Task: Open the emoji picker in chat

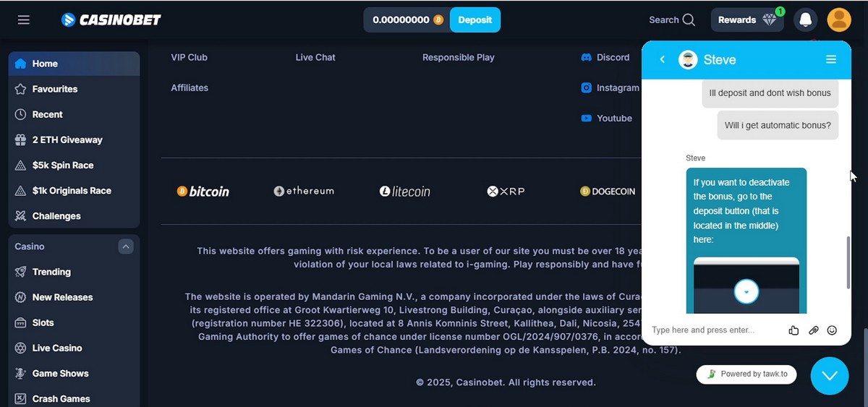Action: pos(832,330)
